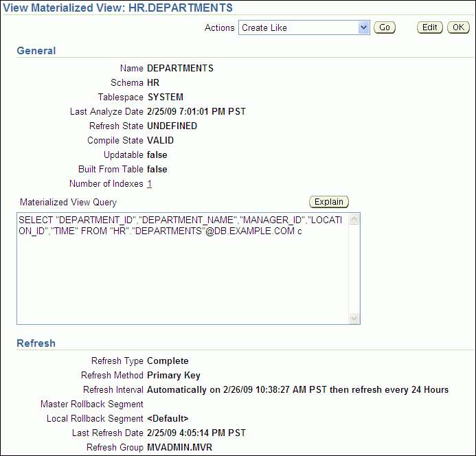Screen dimensions: 476x456
Task: Click the query box scroll down arrow
Action: point(354,318)
